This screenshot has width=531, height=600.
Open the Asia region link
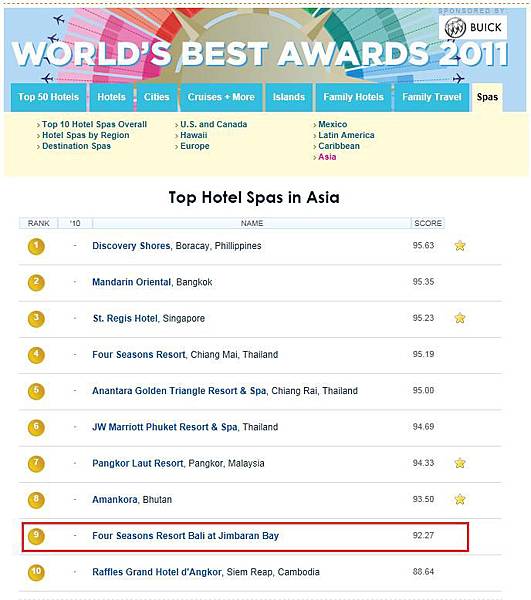[x=327, y=157]
